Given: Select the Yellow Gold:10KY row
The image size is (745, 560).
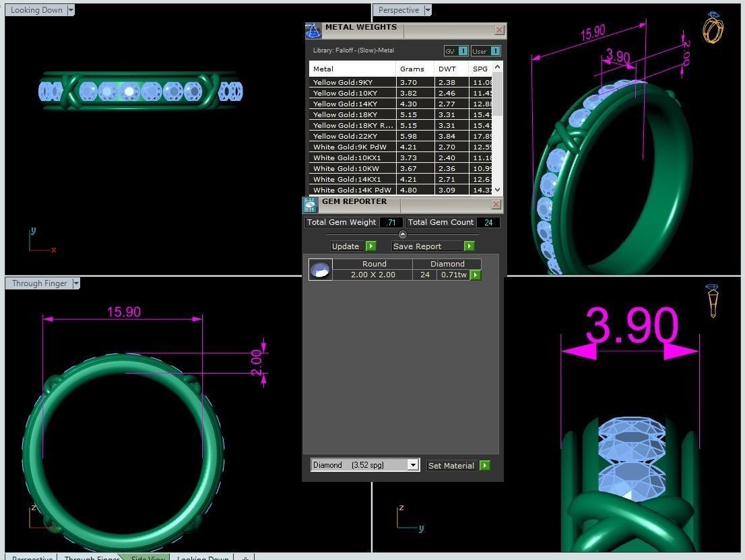Looking at the screenshot, I should click(401, 93).
